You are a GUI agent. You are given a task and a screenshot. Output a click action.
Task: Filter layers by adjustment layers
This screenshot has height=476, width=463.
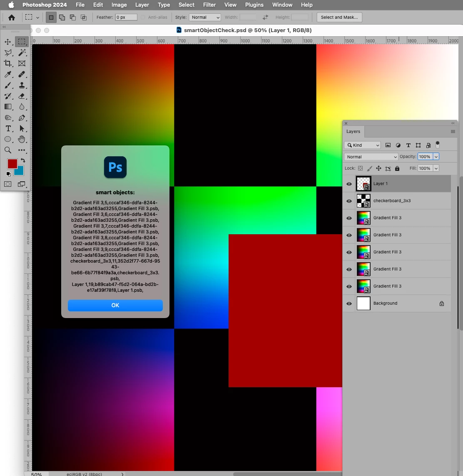tap(398, 145)
